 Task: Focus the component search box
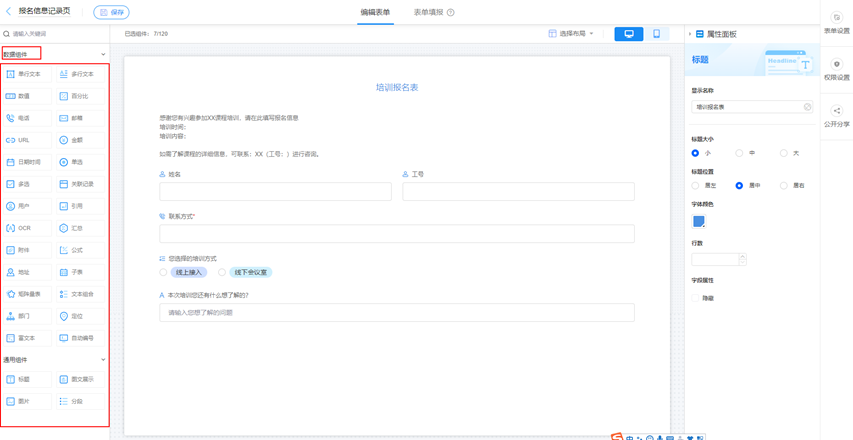[54, 34]
